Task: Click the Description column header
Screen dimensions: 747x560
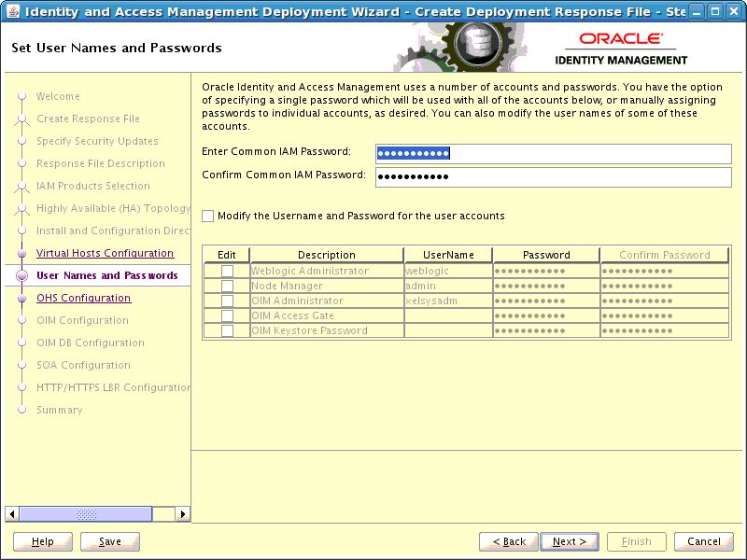Action: point(327,255)
